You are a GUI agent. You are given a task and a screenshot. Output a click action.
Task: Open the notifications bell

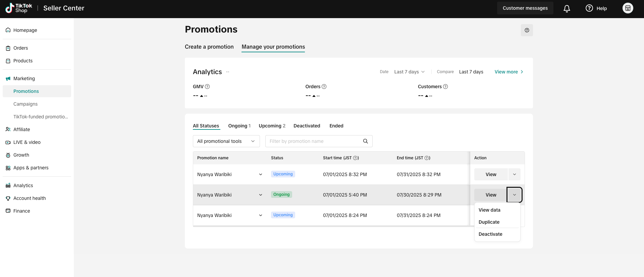567,8
